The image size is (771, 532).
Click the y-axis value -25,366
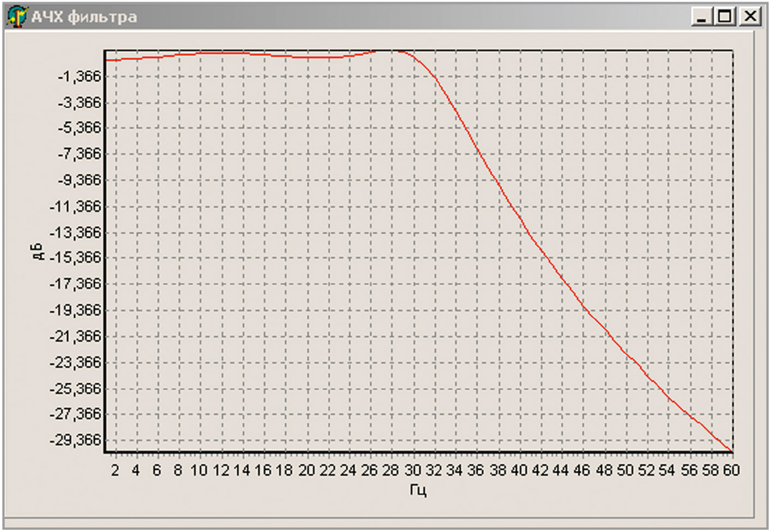(76, 389)
